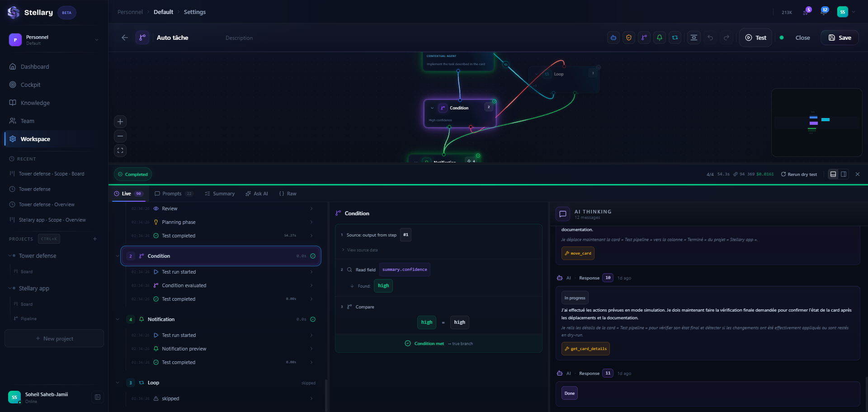868x412 pixels.
Task: Expand View source data
Action: pos(359,250)
